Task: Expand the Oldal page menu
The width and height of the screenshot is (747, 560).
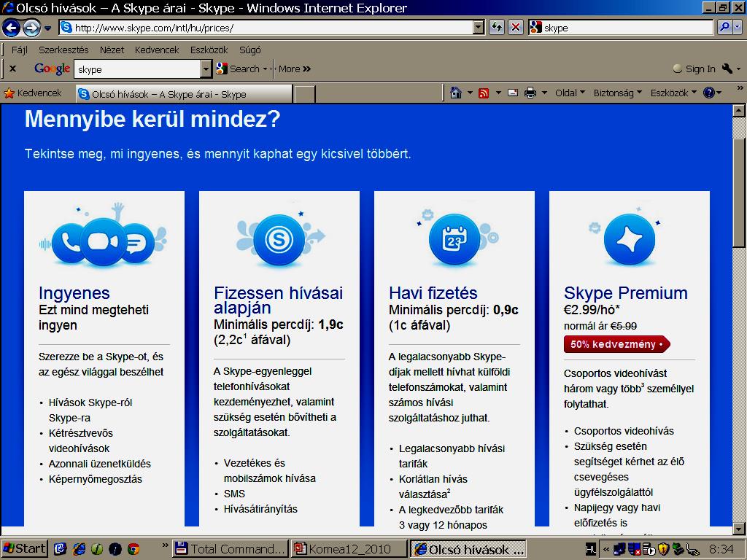Action: click(x=570, y=93)
